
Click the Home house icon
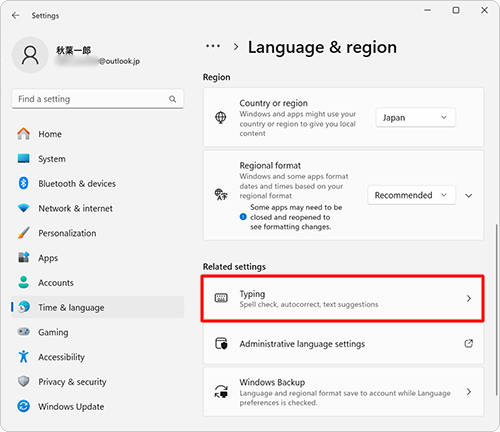23,134
